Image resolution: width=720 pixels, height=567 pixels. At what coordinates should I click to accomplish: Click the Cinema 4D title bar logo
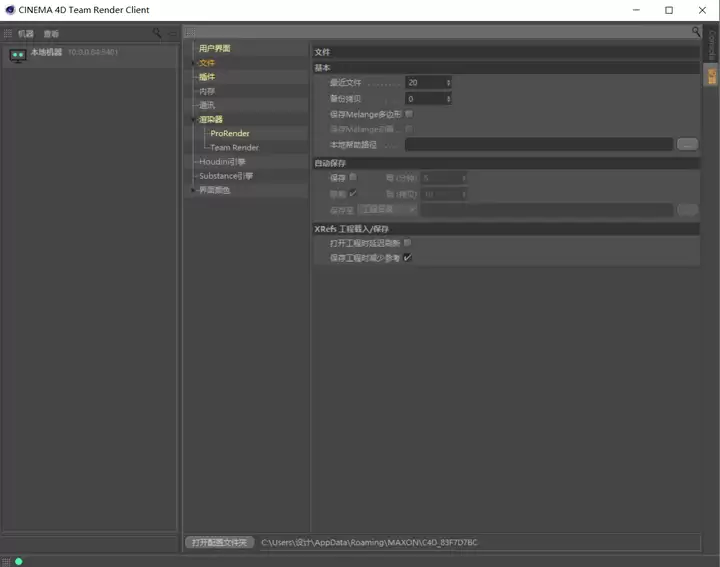(10, 10)
